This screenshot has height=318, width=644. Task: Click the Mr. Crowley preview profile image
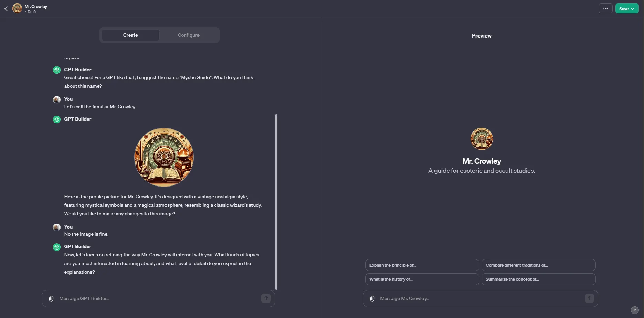pyautogui.click(x=482, y=139)
